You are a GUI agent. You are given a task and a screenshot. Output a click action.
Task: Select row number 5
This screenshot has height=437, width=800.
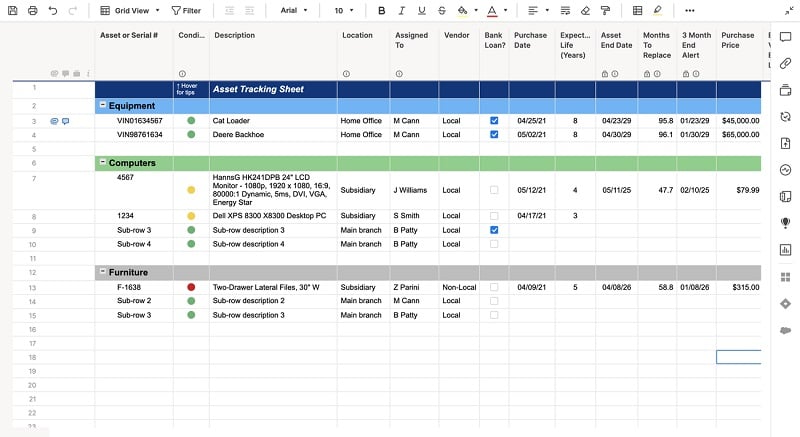tap(34, 149)
